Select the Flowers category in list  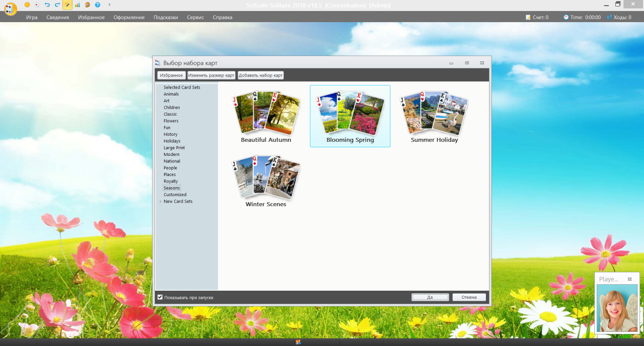(x=171, y=121)
